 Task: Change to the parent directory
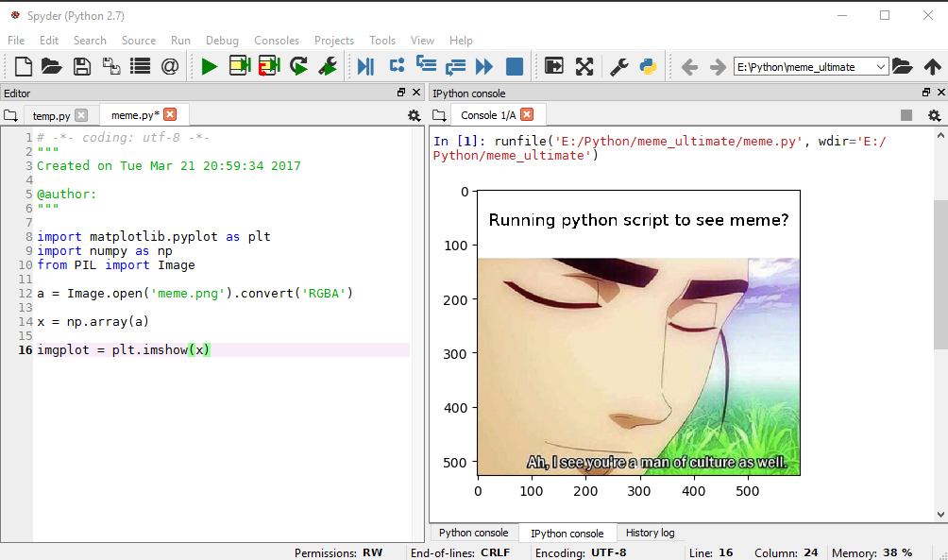pyautogui.click(x=932, y=66)
